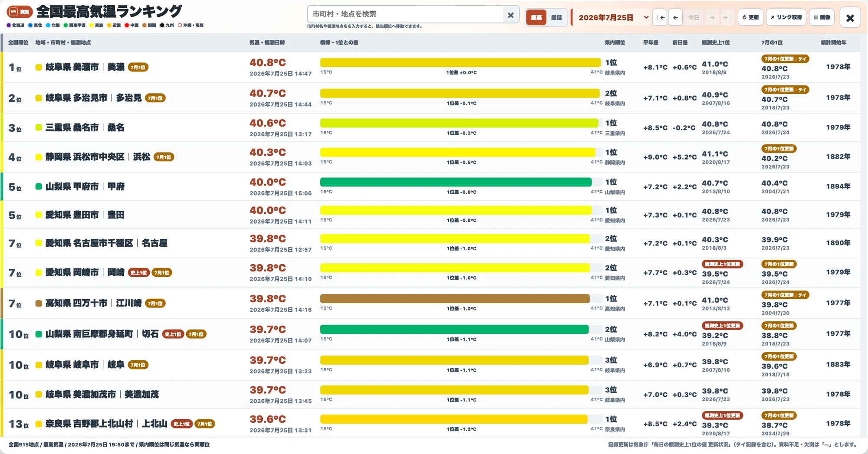Click the 7月の1位更新 badge in 浜松 row
868x454 pixels.
pos(779,149)
